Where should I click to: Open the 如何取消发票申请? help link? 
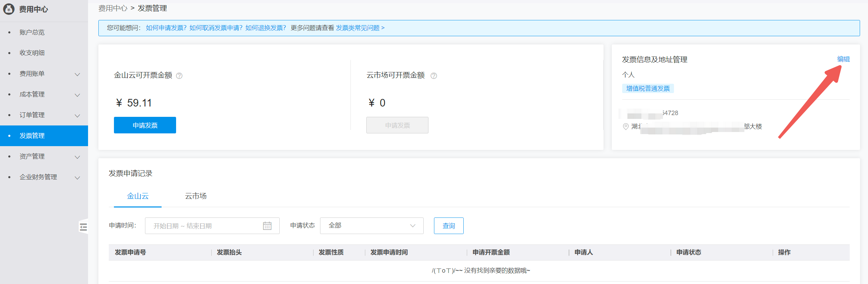[216, 28]
